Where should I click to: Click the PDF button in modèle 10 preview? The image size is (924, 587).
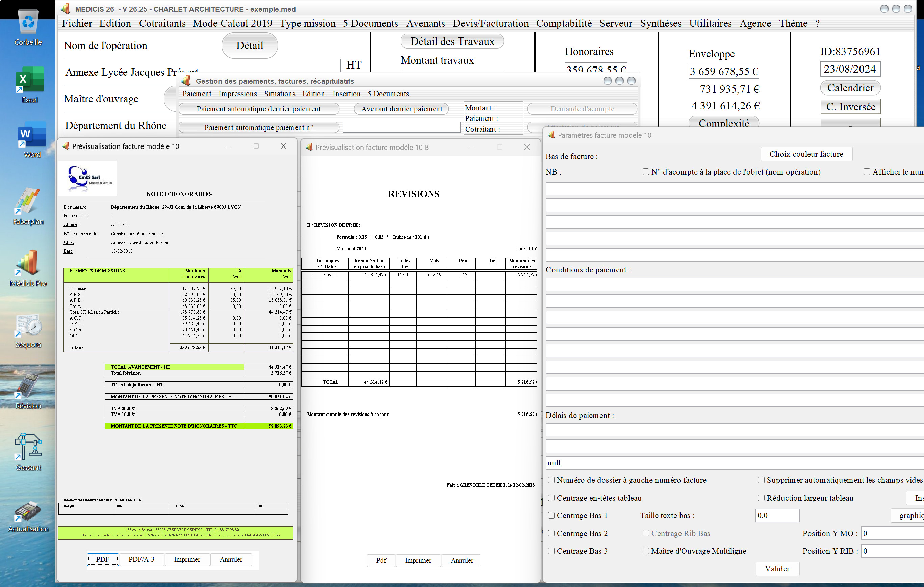(x=102, y=559)
